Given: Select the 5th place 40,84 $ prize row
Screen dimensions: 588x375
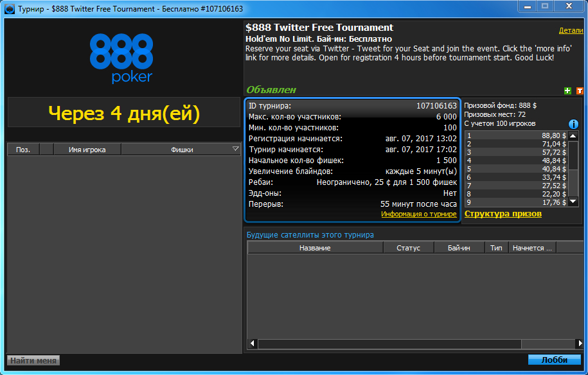Looking at the screenshot, I should click(517, 169).
